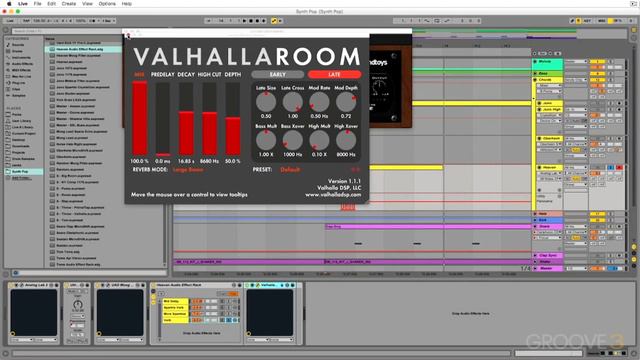Fold the Heaven track

coord(539,167)
